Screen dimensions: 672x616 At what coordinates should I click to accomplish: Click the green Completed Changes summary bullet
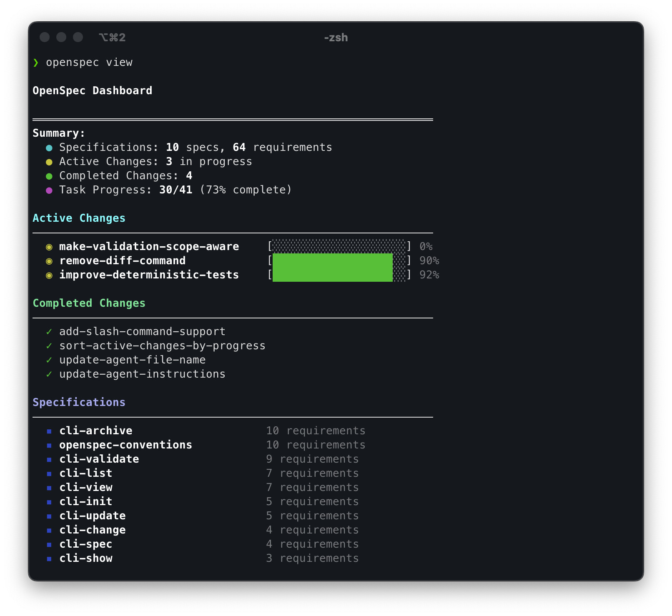49,176
